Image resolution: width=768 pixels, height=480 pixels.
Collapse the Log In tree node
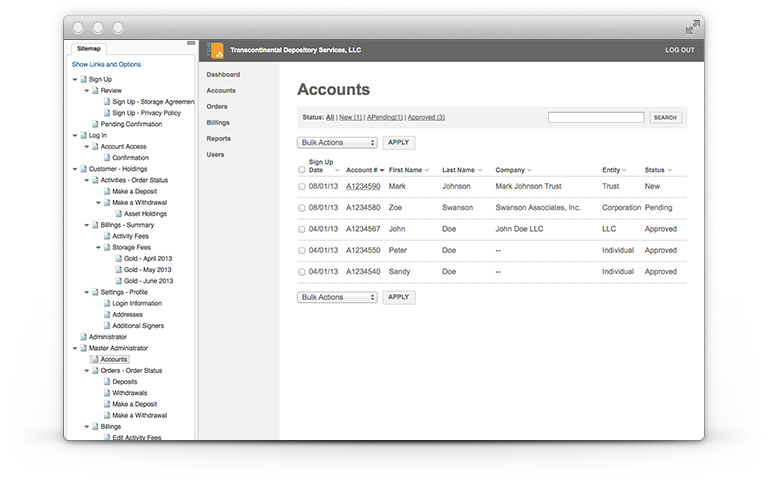coord(75,136)
